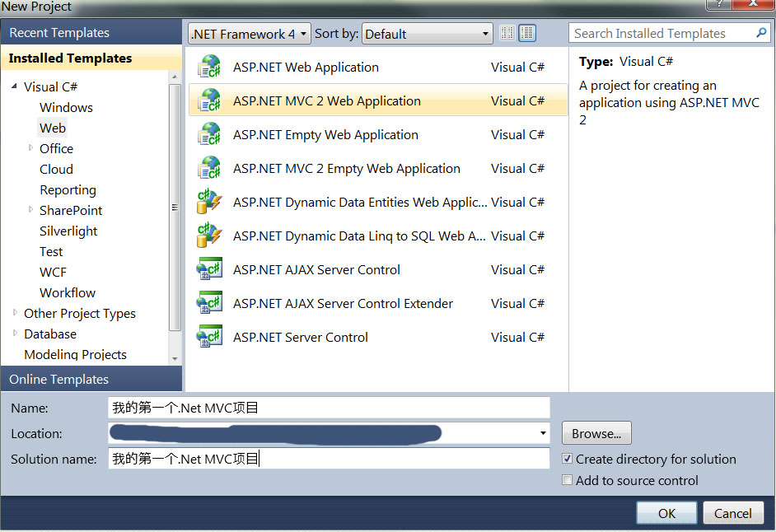Image resolution: width=776 pixels, height=532 pixels.
Task: Select the Reporting category
Action: point(68,190)
